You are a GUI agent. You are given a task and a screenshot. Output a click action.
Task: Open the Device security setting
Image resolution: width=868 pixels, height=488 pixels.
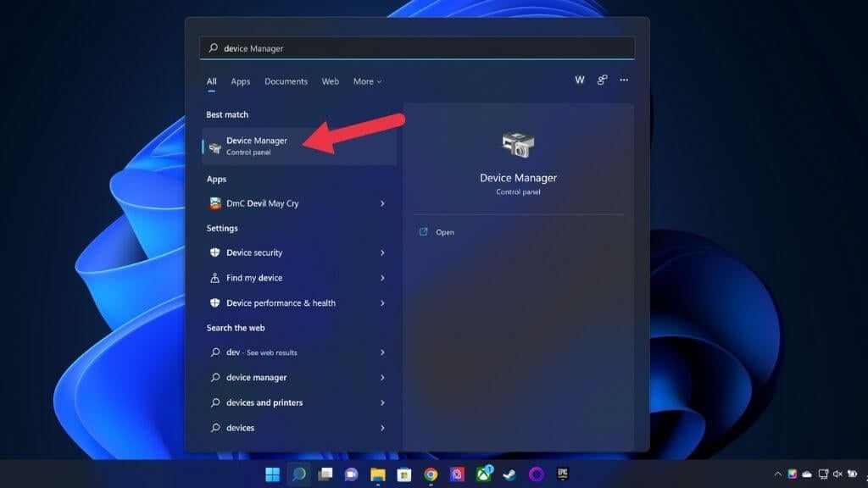click(x=299, y=252)
